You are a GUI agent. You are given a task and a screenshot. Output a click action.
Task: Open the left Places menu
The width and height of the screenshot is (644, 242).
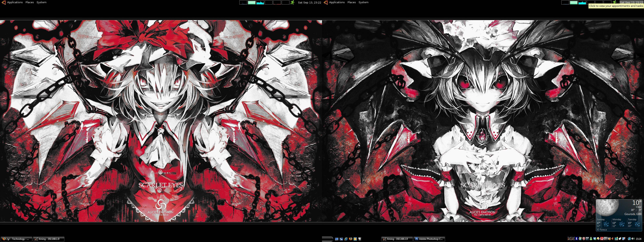tap(30, 2)
